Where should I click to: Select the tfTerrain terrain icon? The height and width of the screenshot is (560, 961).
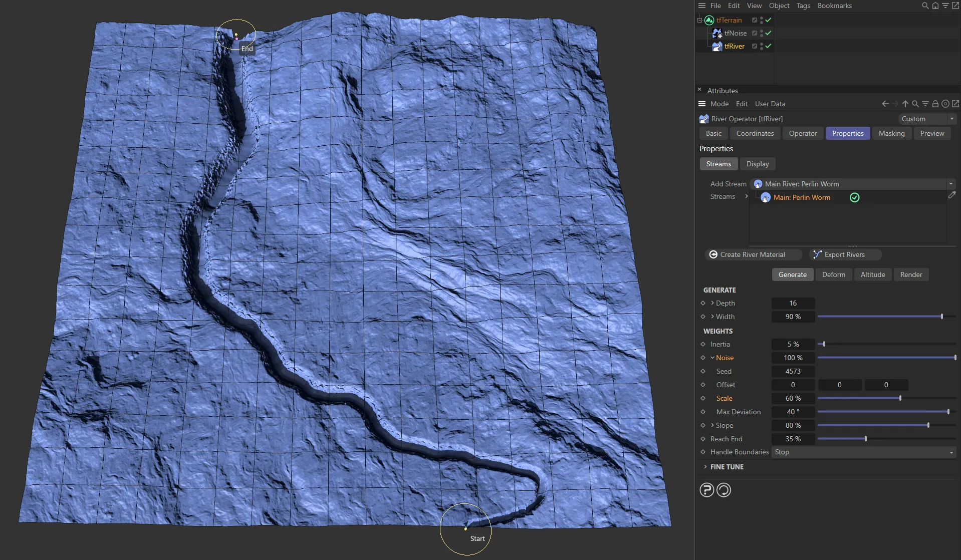pyautogui.click(x=709, y=20)
